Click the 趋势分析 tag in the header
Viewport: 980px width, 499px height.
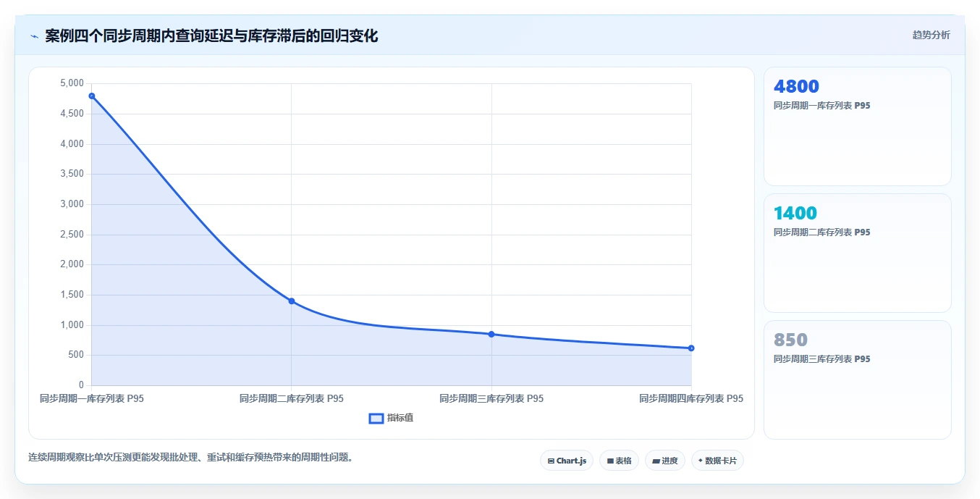click(931, 35)
